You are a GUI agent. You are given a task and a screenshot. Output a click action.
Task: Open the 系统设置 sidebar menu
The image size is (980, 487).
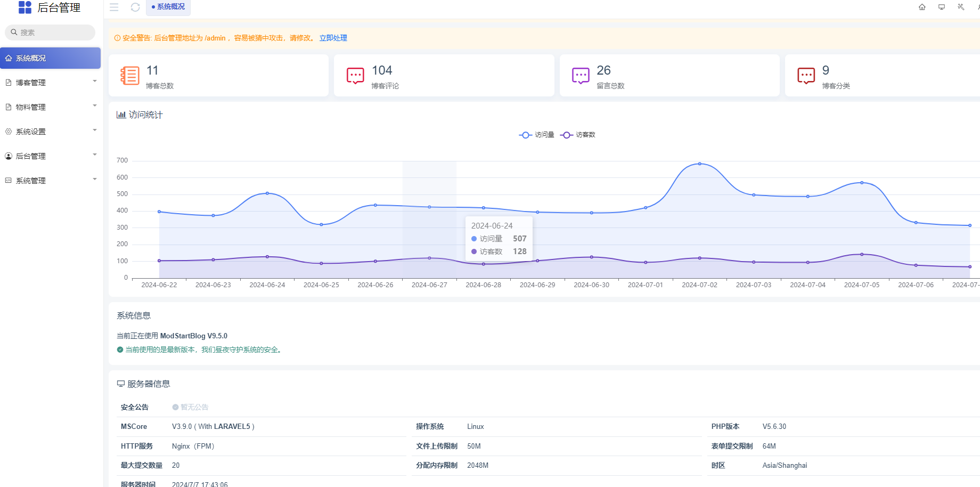[x=50, y=132]
